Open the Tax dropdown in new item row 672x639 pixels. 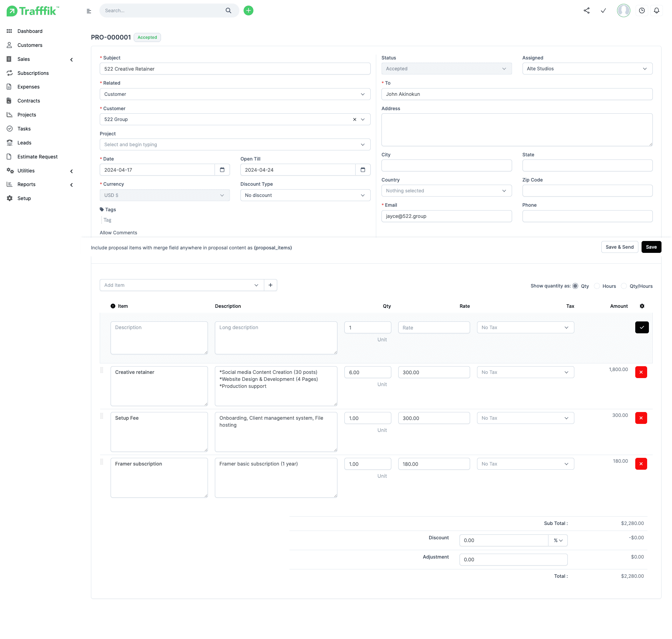tap(525, 327)
